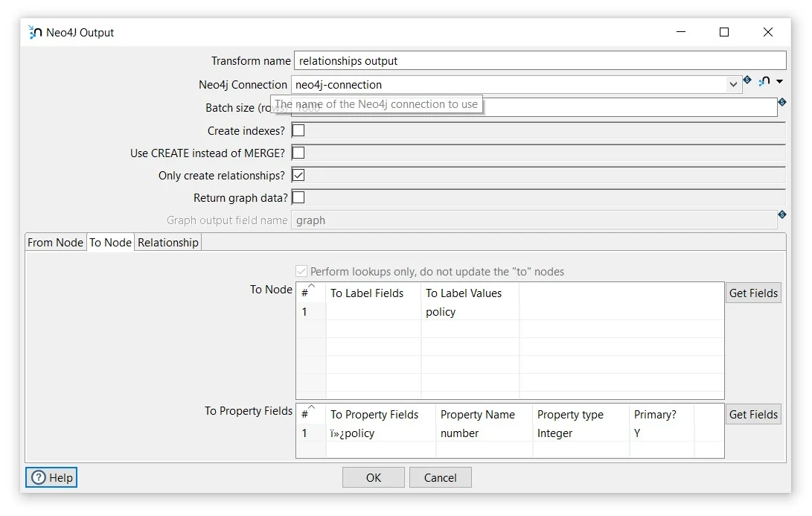This screenshot has width=812, height=516.
Task: Check Use CREATE instead of MERGE
Action: (298, 152)
